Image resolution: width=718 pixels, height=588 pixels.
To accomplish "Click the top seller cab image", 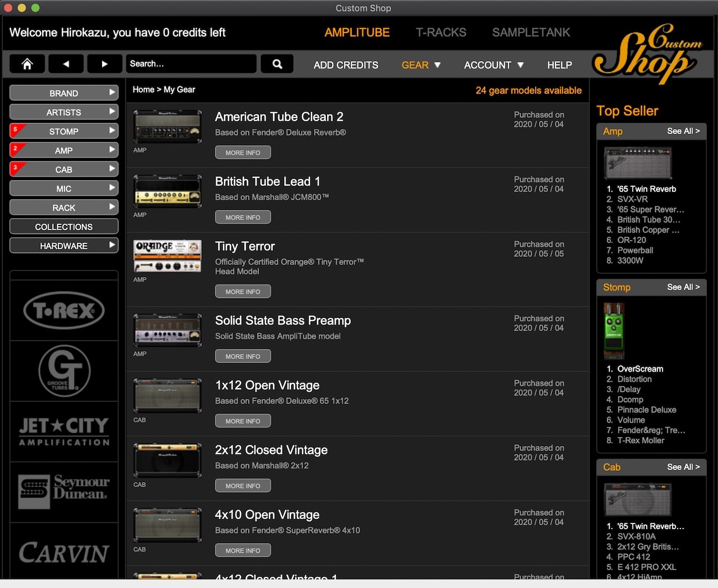I will click(638, 499).
